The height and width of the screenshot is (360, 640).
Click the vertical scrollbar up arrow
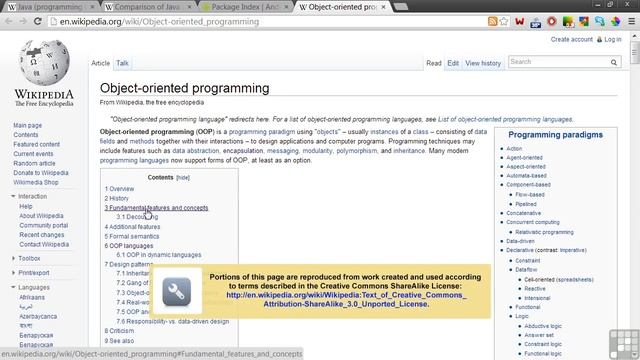[x=635, y=36]
